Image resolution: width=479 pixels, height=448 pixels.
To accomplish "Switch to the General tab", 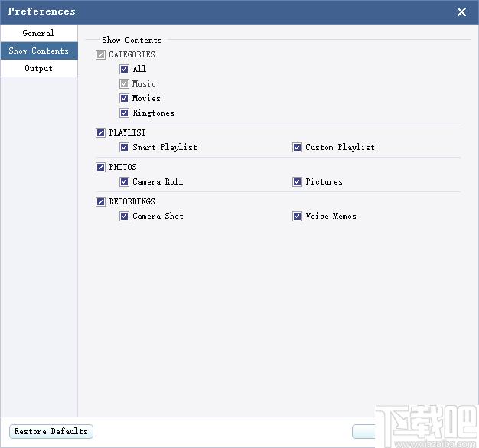I will (x=39, y=33).
